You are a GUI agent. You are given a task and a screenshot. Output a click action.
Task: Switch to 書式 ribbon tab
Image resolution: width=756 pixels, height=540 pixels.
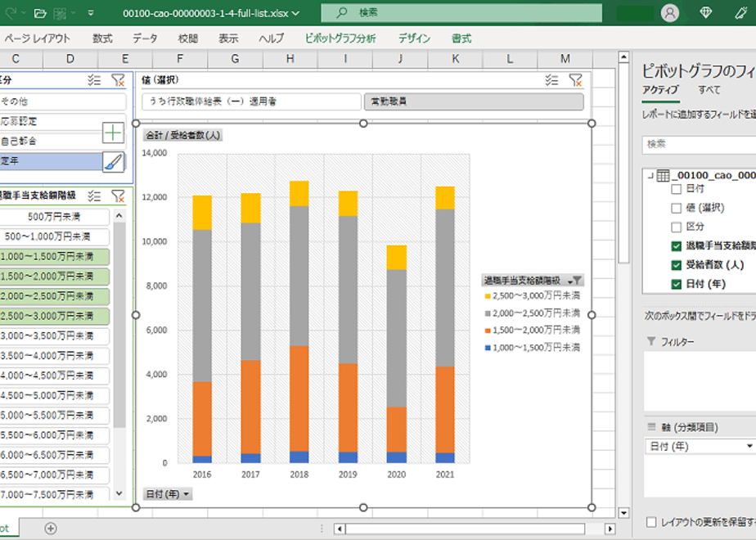click(x=461, y=38)
